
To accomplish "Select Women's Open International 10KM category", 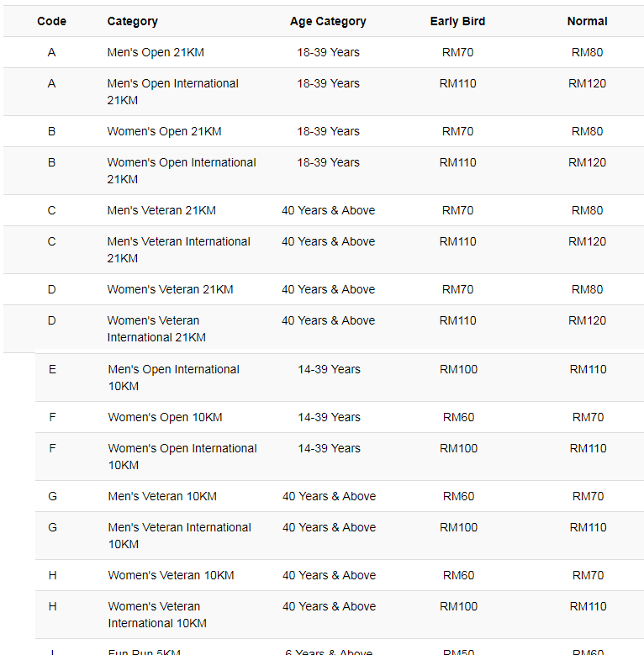I will (x=182, y=457).
